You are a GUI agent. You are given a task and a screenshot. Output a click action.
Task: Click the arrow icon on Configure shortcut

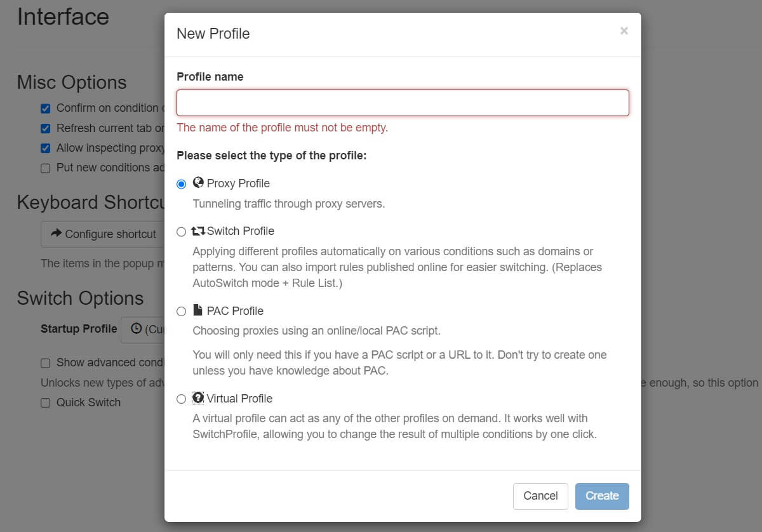56,234
